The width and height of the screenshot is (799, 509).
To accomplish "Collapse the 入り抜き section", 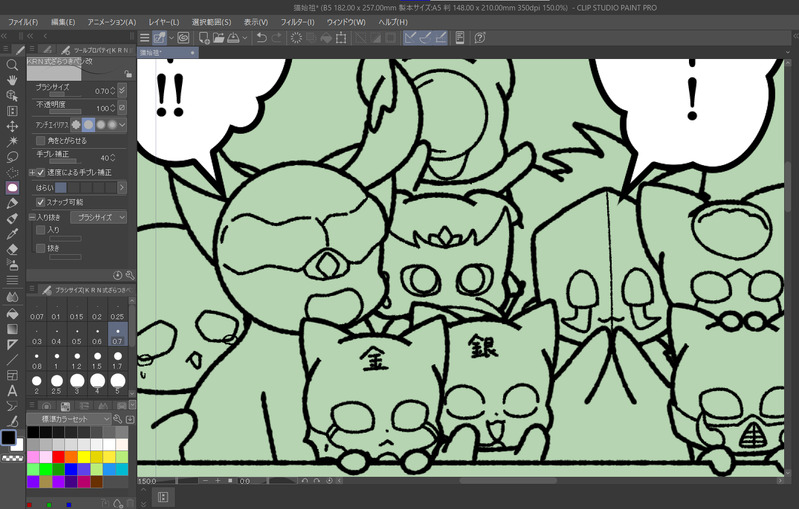I will pyautogui.click(x=32, y=218).
